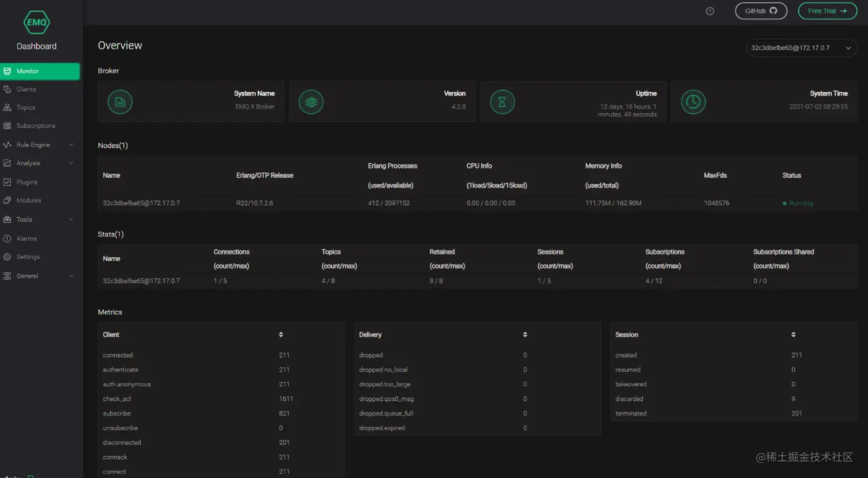
Task: Expand the General submenu chevron
Action: click(x=71, y=276)
